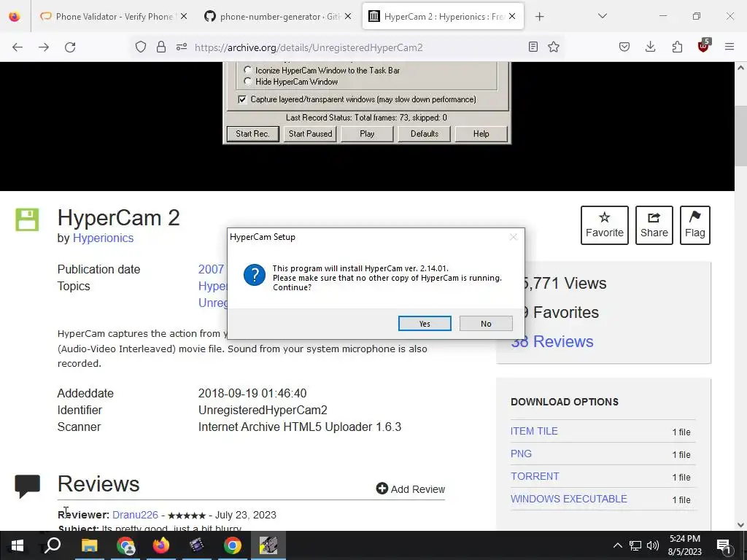The height and width of the screenshot is (560, 747).
Task: Click Yes in HyperCam Setup dialog
Action: point(425,323)
